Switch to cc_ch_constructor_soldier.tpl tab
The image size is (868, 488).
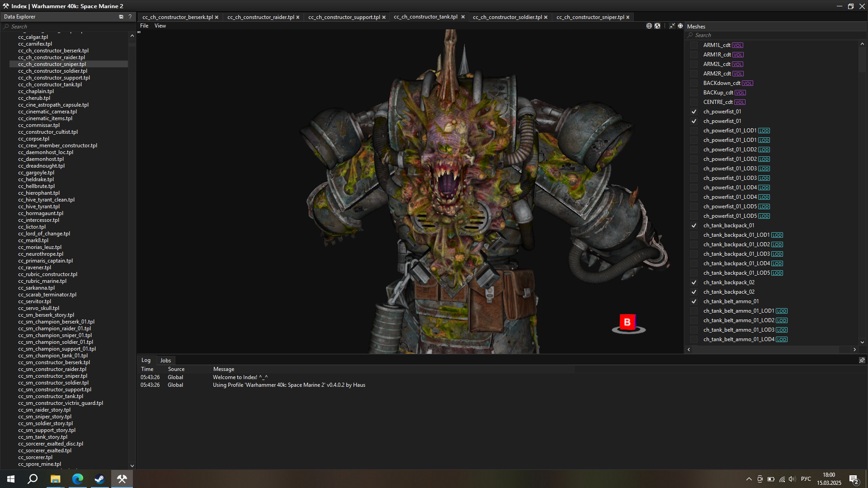coord(507,17)
